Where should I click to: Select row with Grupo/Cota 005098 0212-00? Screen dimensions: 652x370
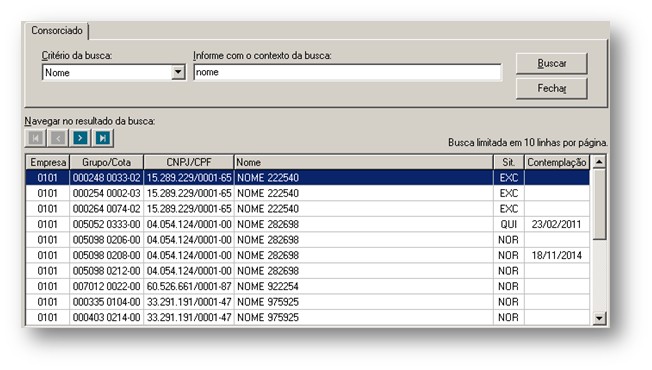308,271
